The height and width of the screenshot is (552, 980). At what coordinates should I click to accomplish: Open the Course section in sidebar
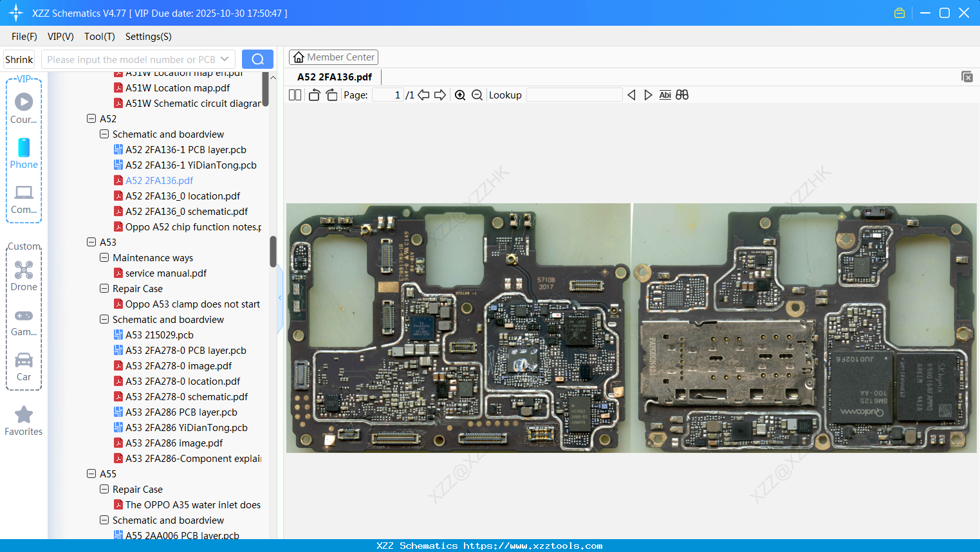[x=24, y=109]
